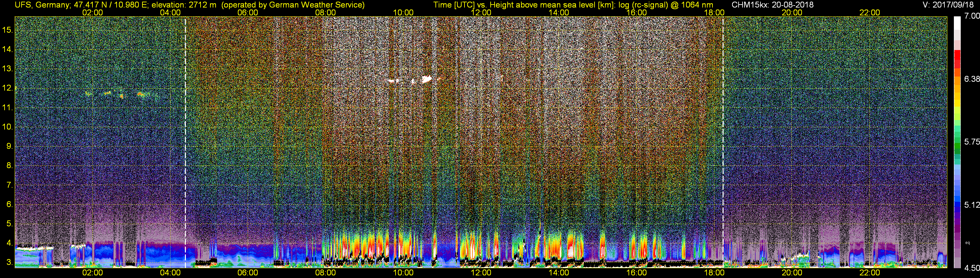Click the "04:00" label on the top time axis

pyautogui.click(x=170, y=12)
